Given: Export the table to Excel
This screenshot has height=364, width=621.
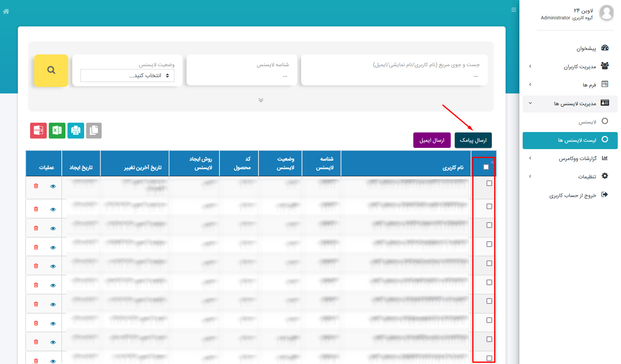Looking at the screenshot, I should [x=57, y=130].
